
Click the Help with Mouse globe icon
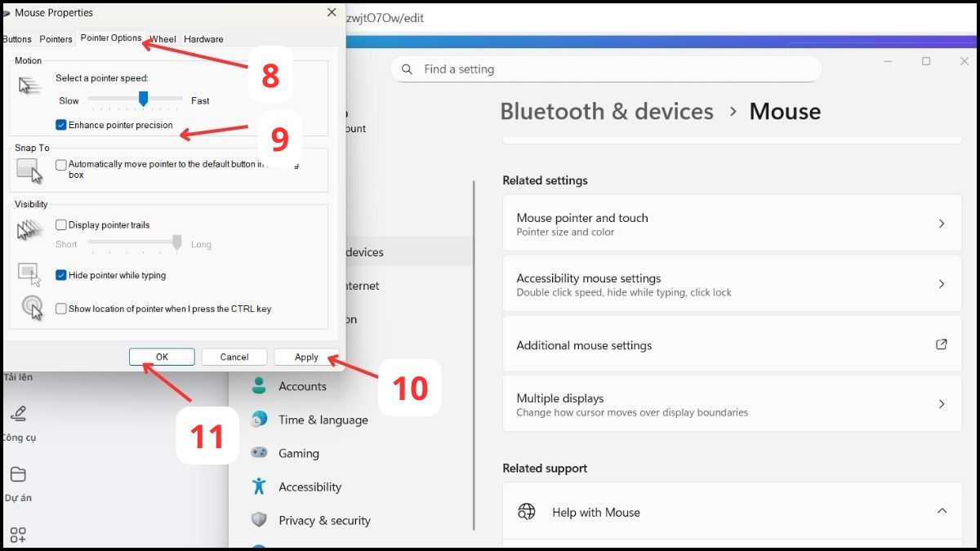pos(527,512)
